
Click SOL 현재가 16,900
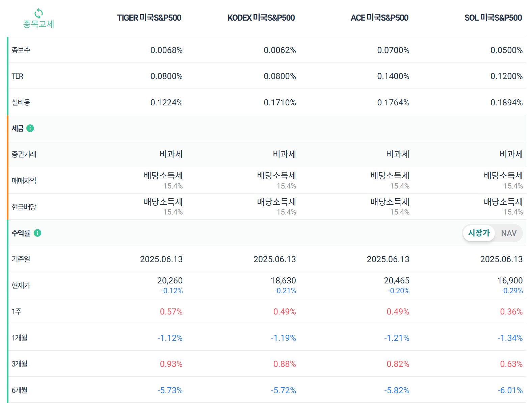[510, 281]
